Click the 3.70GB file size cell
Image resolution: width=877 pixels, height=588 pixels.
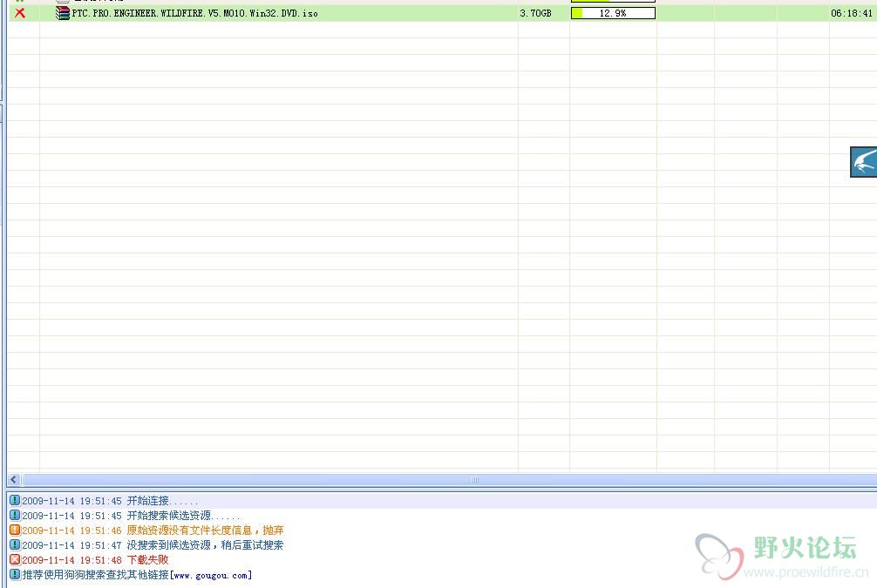tap(535, 13)
